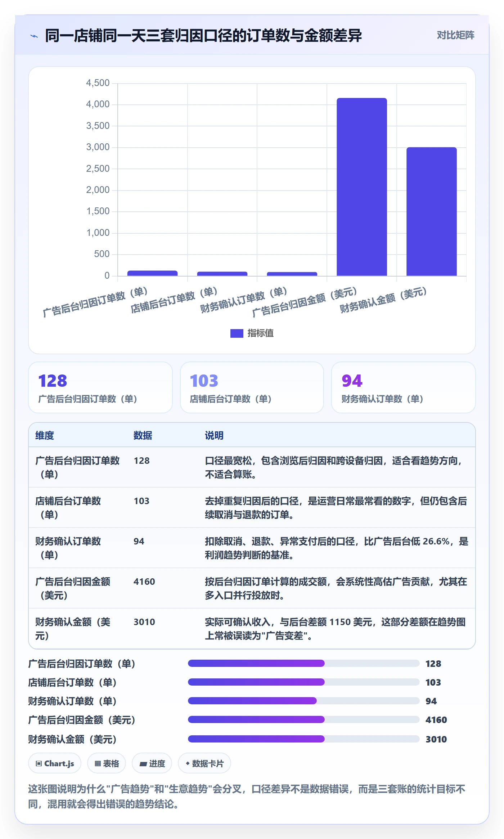Select table cell 广告后台归因订单数（单）

[77, 467]
